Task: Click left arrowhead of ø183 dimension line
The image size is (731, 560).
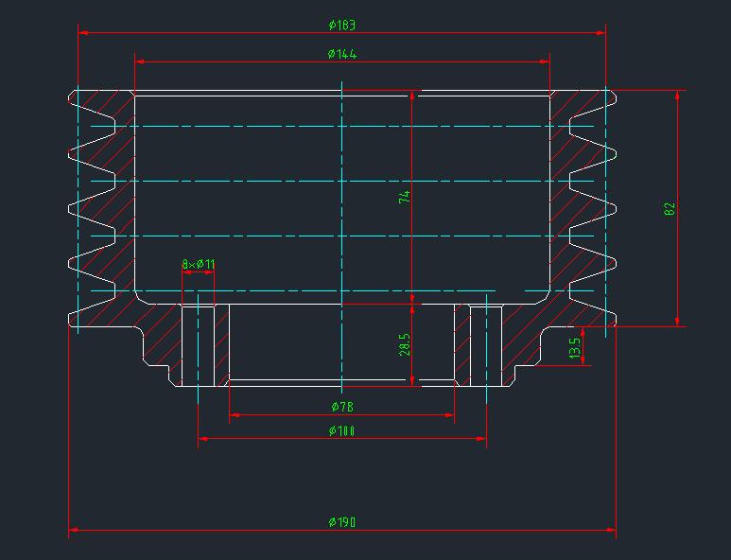Action: pos(83,33)
